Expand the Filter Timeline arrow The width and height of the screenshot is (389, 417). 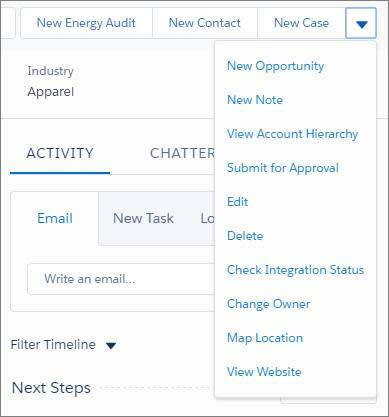tap(111, 345)
